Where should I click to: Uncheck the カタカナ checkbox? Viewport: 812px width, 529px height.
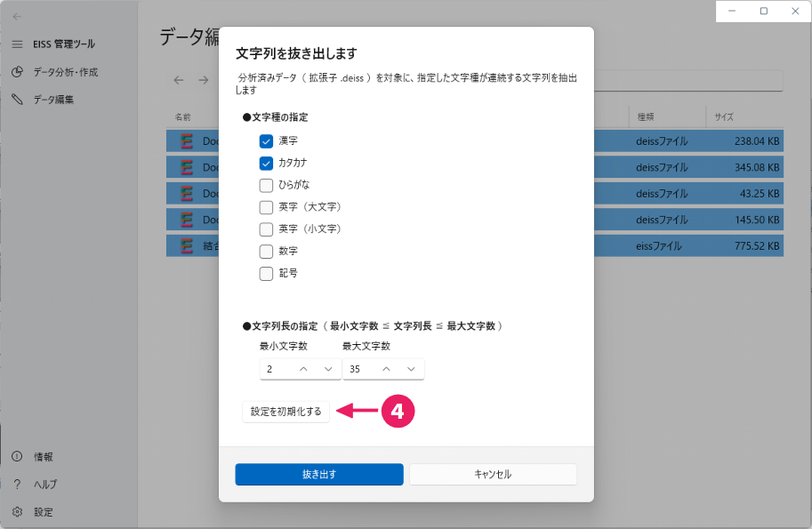[x=266, y=163]
